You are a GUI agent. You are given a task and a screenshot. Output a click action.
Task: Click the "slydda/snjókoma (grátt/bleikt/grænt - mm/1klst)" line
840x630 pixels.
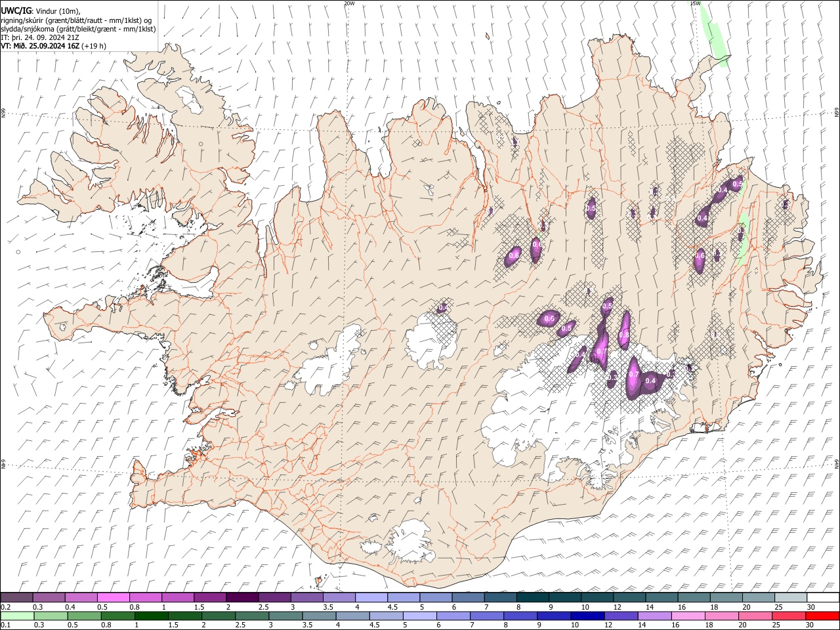[78, 29]
